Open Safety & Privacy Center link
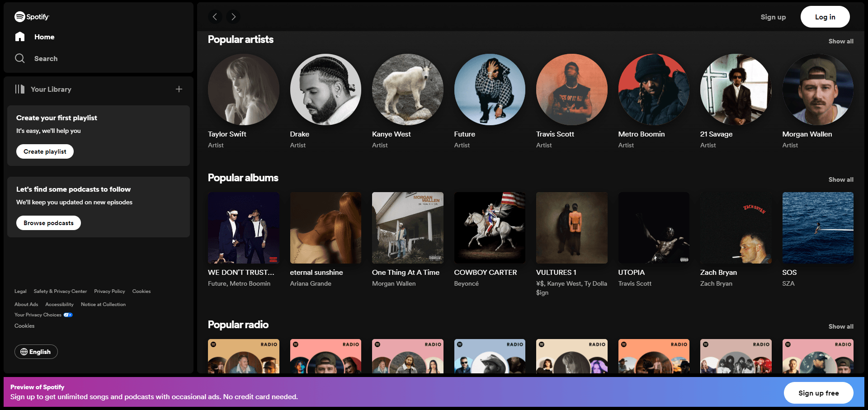This screenshot has width=868, height=410. click(60, 291)
